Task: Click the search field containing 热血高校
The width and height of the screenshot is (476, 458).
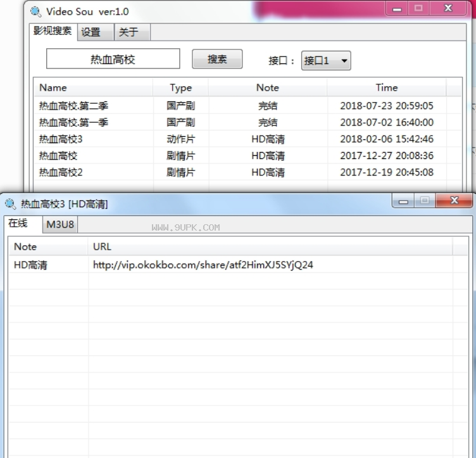Action: pyautogui.click(x=113, y=59)
